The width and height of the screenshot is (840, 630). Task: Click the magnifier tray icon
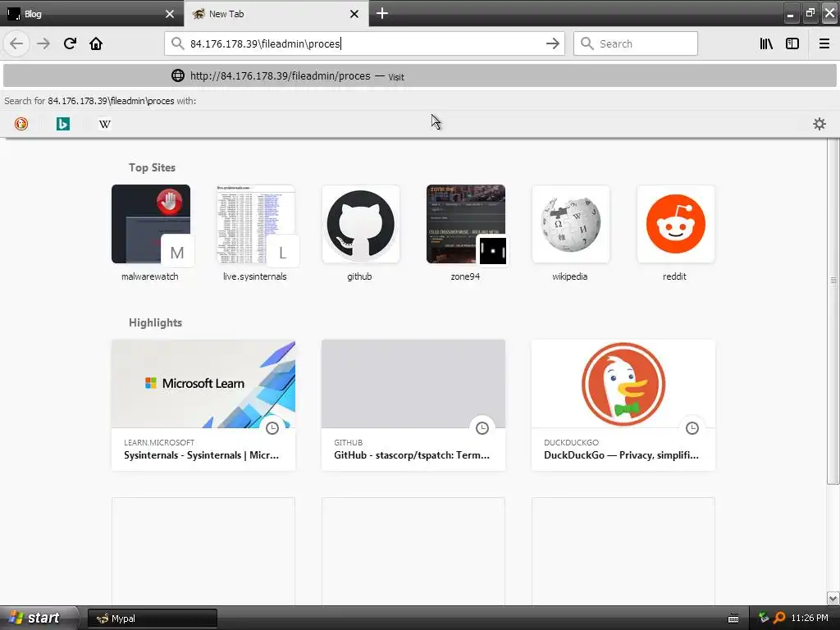(x=779, y=619)
